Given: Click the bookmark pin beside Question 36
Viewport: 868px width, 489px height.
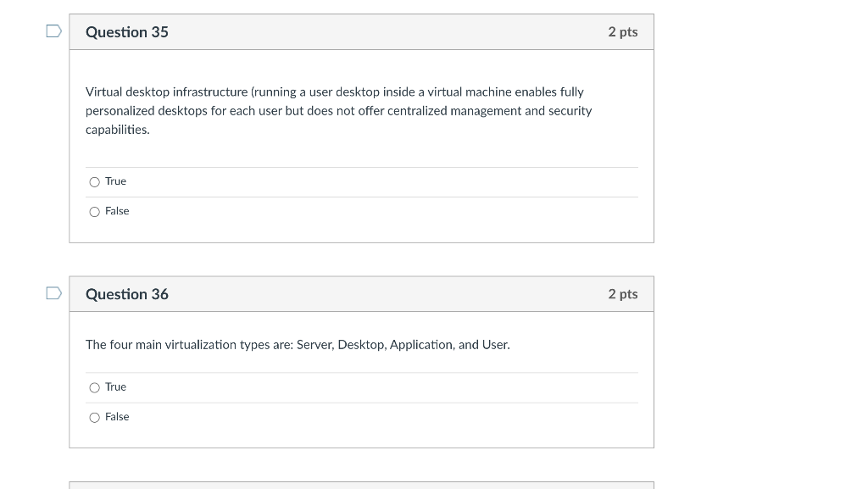Looking at the screenshot, I should tap(52, 292).
